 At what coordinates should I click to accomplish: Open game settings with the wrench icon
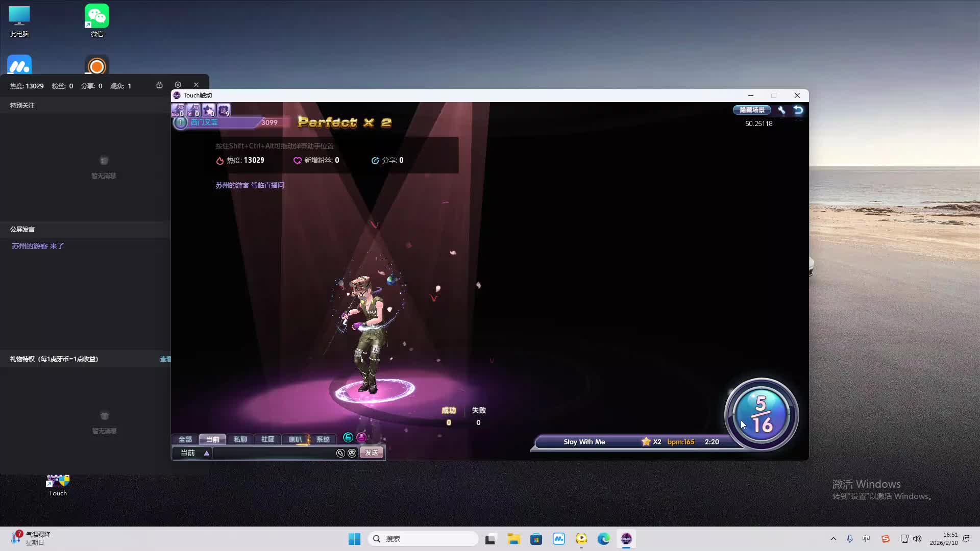pos(781,110)
